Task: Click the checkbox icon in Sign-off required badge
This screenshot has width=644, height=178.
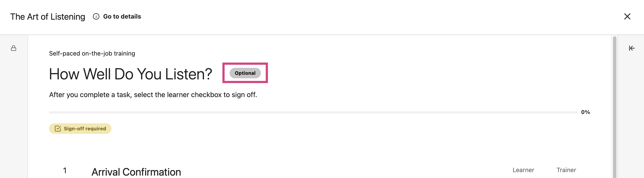Action: pyautogui.click(x=58, y=129)
